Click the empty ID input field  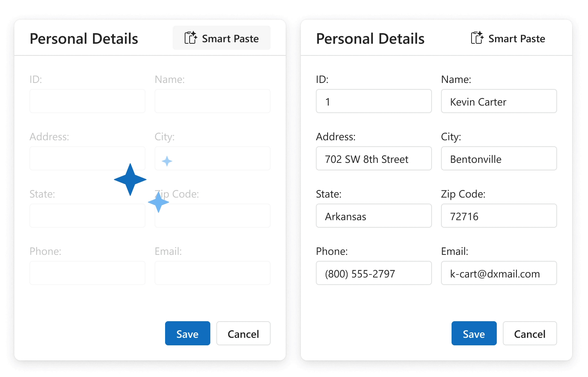[87, 101]
